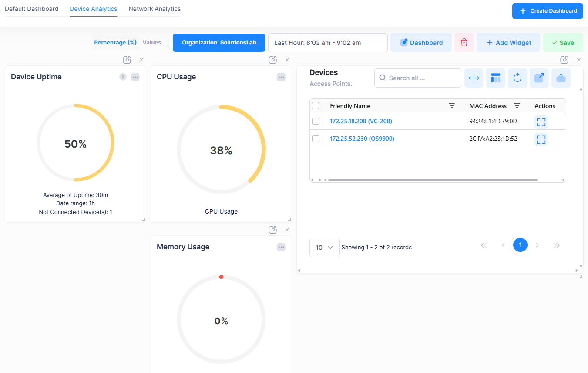Open column settings icon in Devices toolbar
Viewport: 588px width, 373px height.
click(495, 78)
